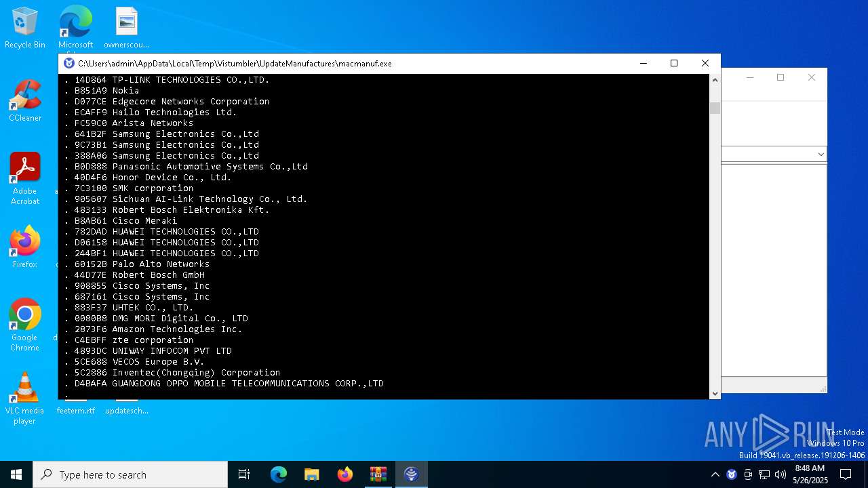Minimize the background window
The height and width of the screenshot is (488, 868).
pos(750,77)
